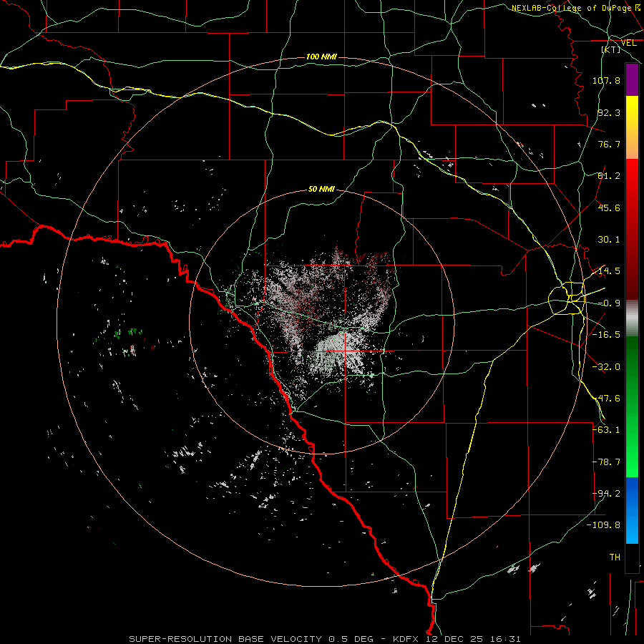This screenshot has width=644, height=644.
Task: Click the 100 NMI range ring label
Action: (x=321, y=57)
